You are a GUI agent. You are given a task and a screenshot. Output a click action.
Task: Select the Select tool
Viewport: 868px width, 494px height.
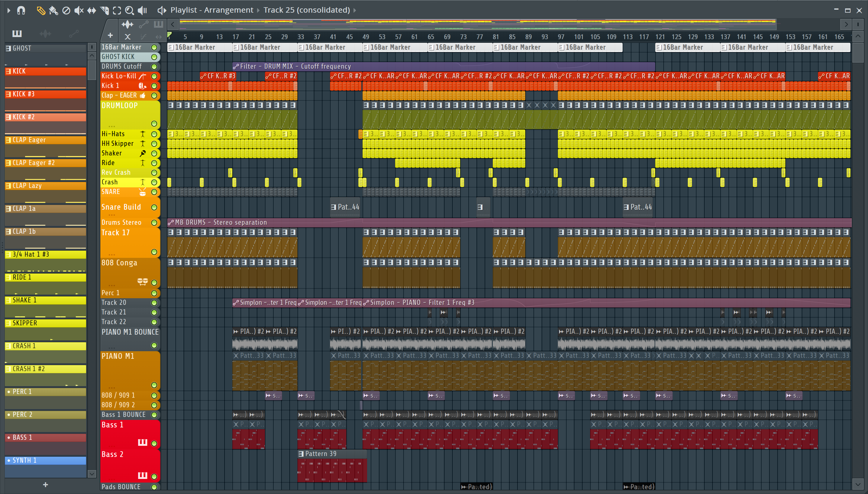coord(117,11)
